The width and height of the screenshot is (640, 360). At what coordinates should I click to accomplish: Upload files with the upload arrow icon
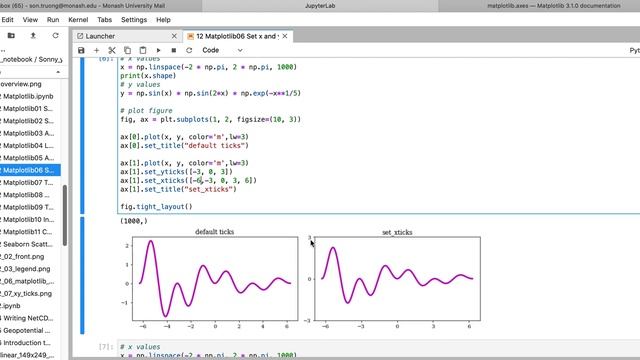click(x=33, y=36)
